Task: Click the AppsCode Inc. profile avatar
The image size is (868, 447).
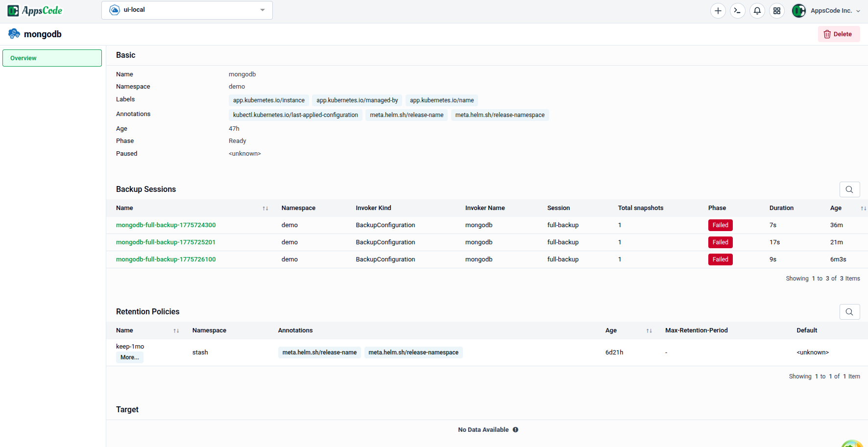Action: [798, 10]
